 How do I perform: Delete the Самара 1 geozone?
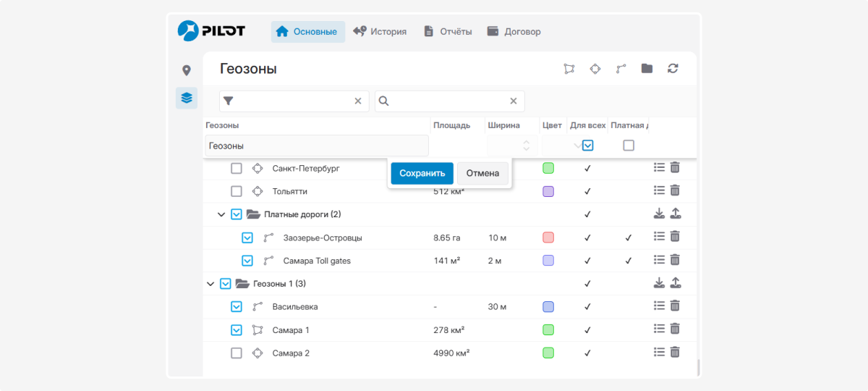tap(675, 329)
